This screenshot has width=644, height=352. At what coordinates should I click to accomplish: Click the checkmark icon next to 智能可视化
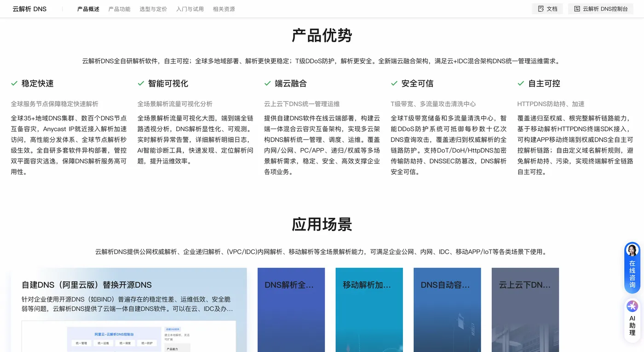pos(141,83)
